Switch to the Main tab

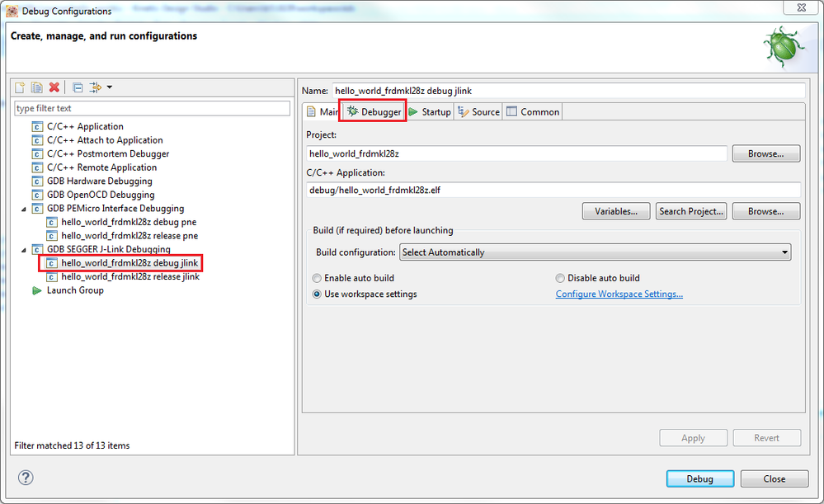coord(323,112)
